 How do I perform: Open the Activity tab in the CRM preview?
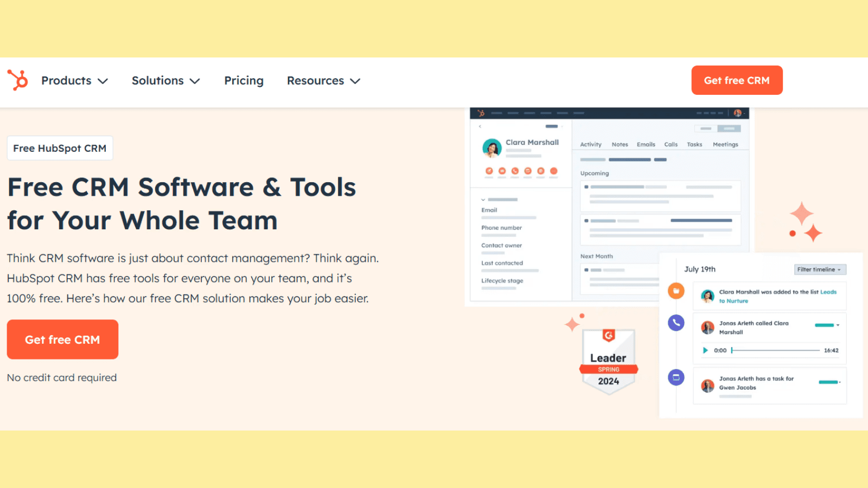point(591,145)
